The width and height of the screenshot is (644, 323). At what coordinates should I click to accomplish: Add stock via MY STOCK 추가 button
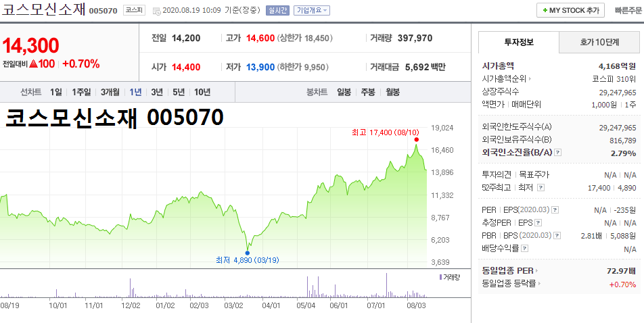(570, 10)
